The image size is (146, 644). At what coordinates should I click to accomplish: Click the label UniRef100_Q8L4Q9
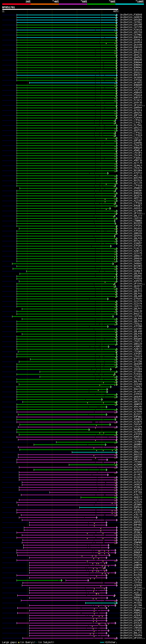coord(131,296)
